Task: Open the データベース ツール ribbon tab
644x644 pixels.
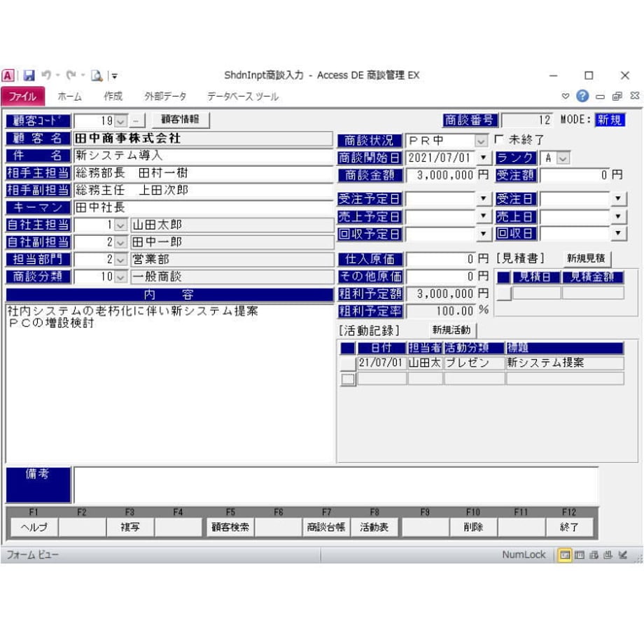Action: coord(243,97)
